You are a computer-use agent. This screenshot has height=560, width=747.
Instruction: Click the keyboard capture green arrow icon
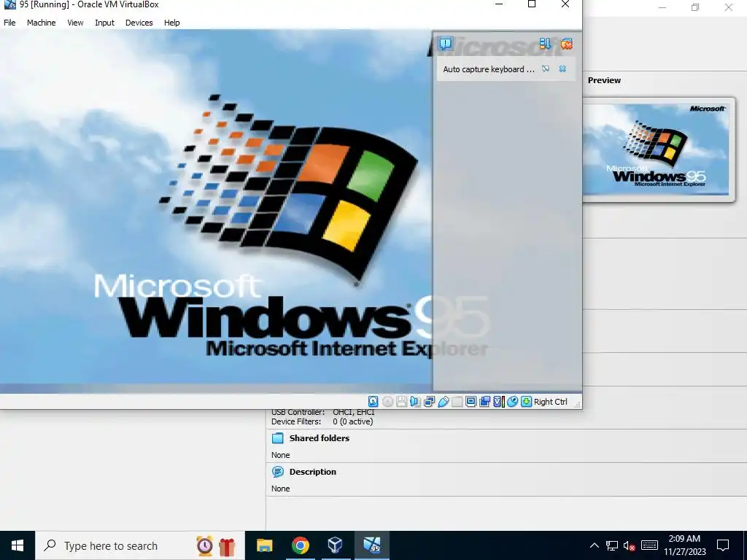click(x=526, y=402)
